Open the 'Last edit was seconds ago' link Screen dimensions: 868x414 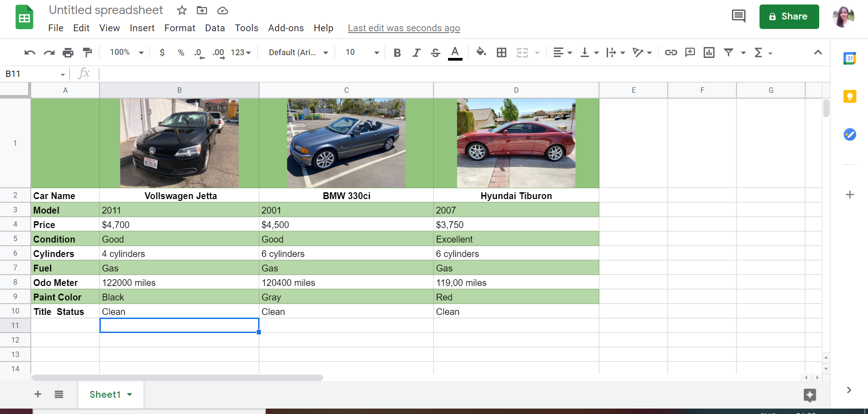404,28
